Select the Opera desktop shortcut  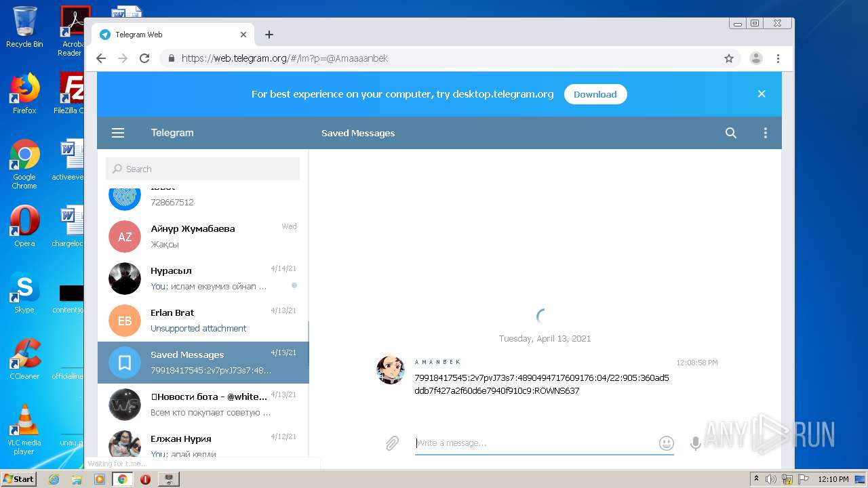[x=24, y=226]
